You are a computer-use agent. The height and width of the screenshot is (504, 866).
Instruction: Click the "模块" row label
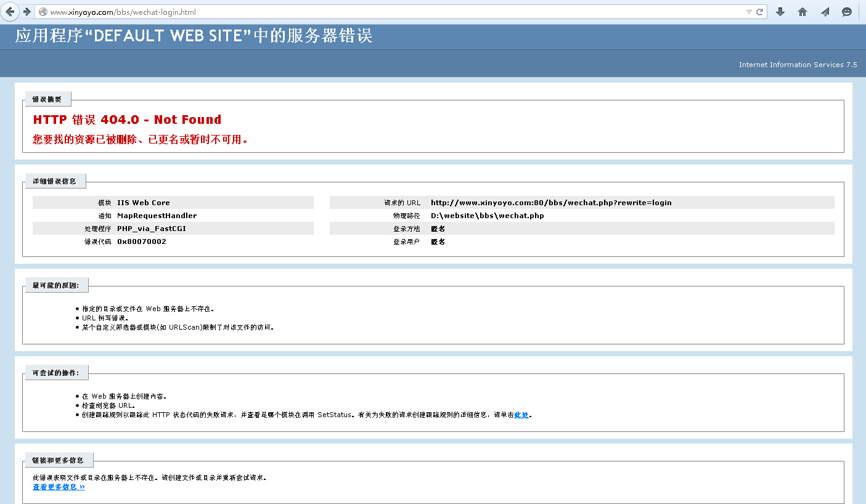tap(104, 203)
